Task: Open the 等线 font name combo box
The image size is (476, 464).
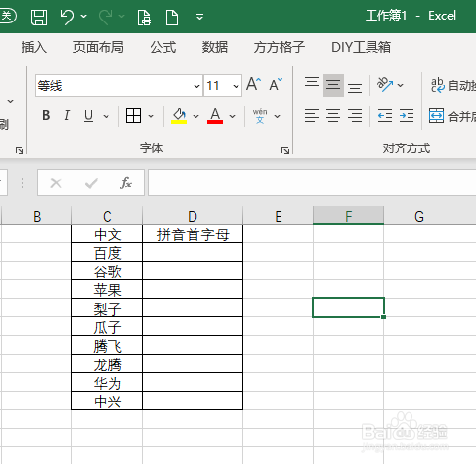Action: pos(119,86)
